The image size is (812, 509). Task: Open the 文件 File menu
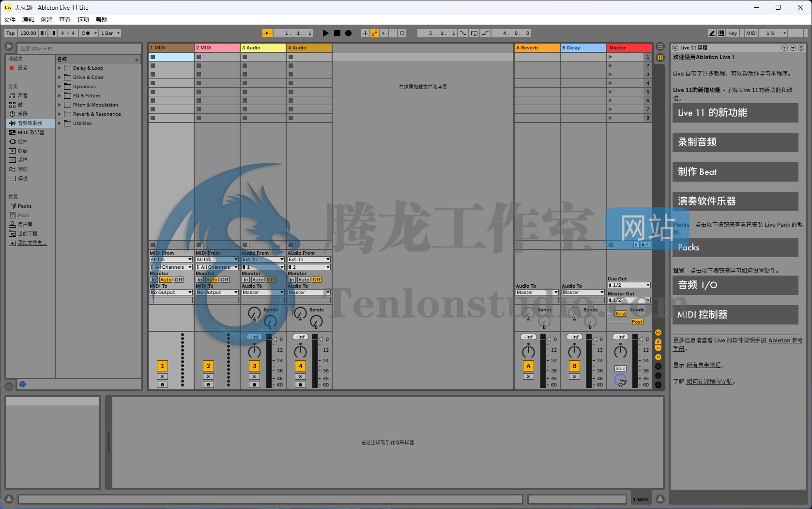(10, 20)
